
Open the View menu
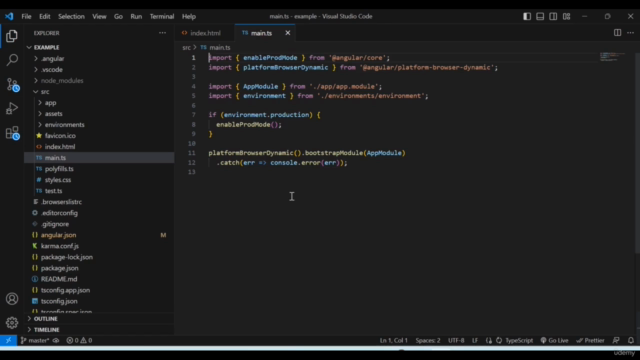pyautogui.click(x=99, y=16)
